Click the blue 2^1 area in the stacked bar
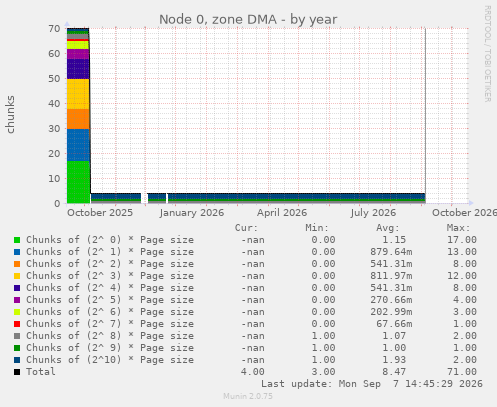 click(78, 145)
